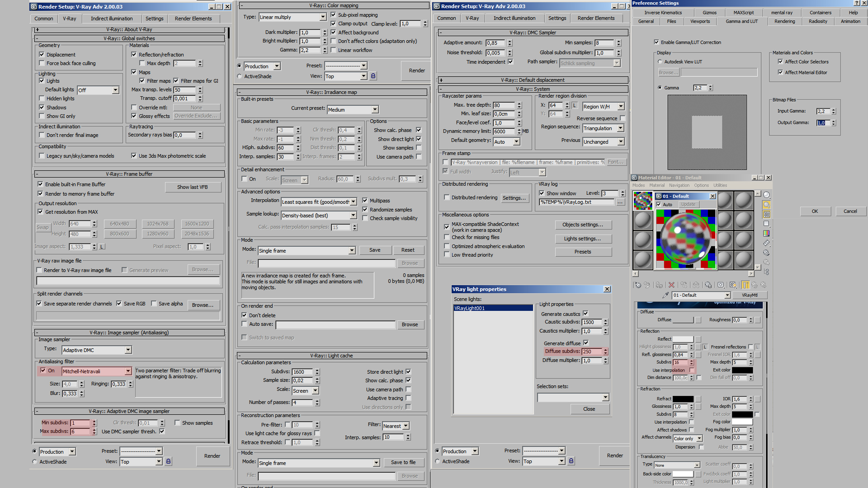Toggle checkered Background icon in Material Editor
This screenshot has width=868, height=488.
tap(766, 214)
